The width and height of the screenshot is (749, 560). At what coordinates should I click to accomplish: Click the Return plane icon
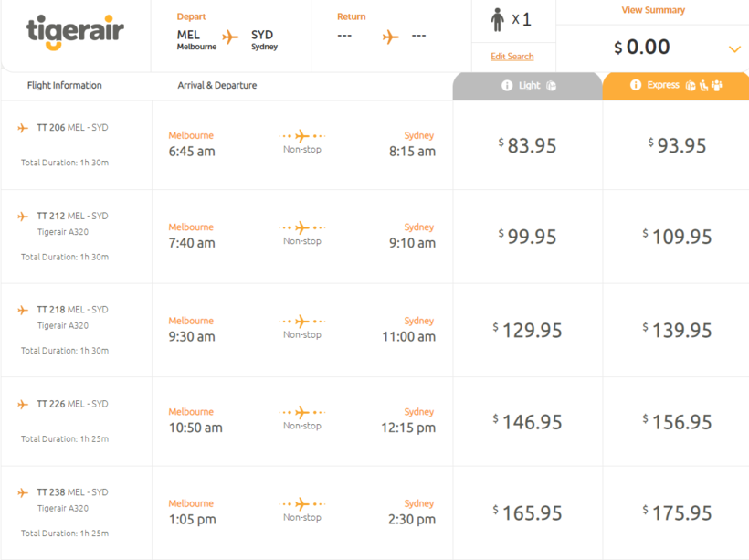[391, 37]
